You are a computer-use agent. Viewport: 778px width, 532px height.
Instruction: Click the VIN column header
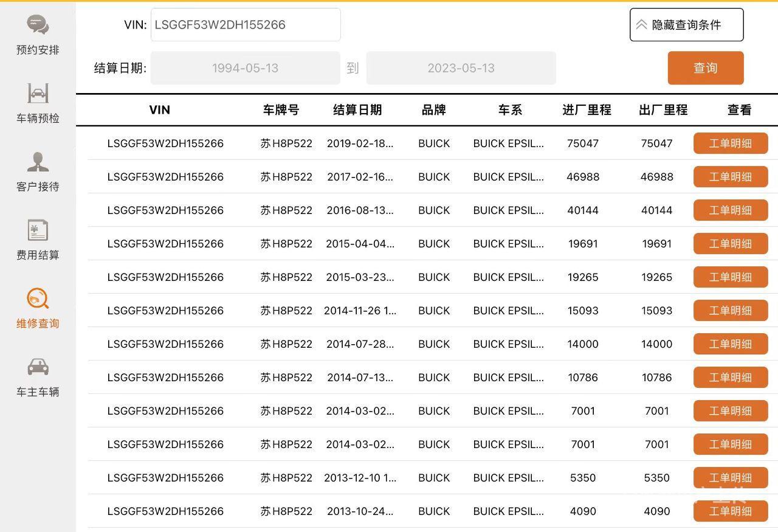(160, 110)
